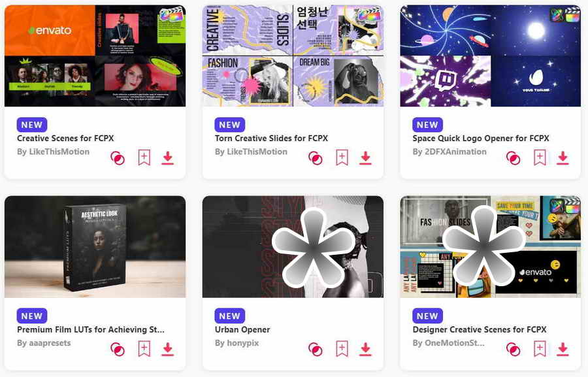Find similar items to Designer Creative Scenes
Viewport: 588px width, 377px height.
[x=514, y=350]
